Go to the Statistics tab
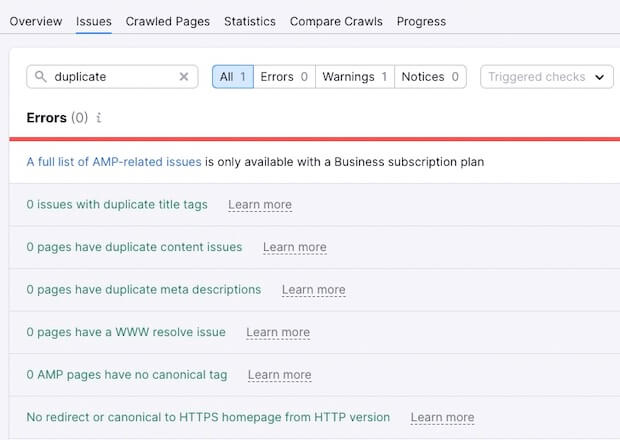The image size is (620, 440). click(250, 21)
